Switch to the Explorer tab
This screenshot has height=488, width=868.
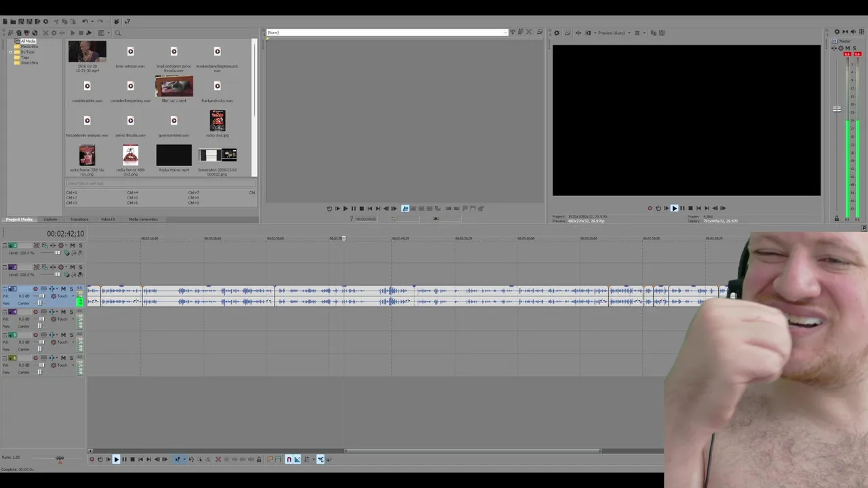click(50, 220)
